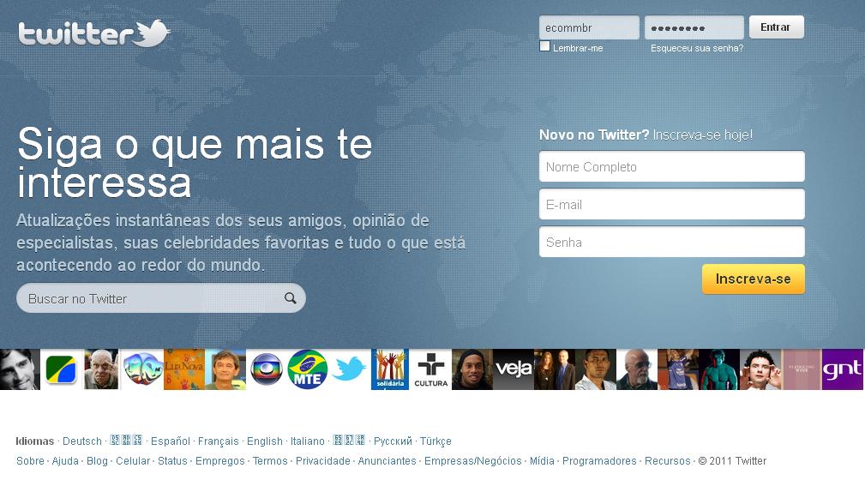Click the E-mail signup field
Screen dimensions: 865x504
point(672,205)
